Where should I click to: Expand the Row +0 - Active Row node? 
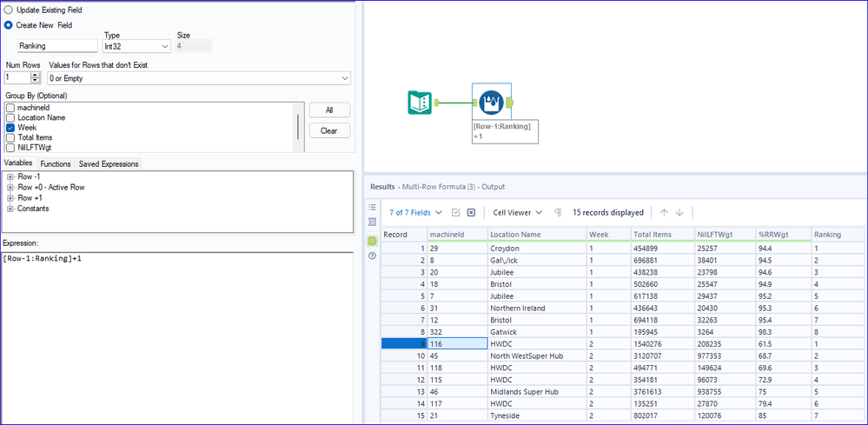tap(10, 187)
